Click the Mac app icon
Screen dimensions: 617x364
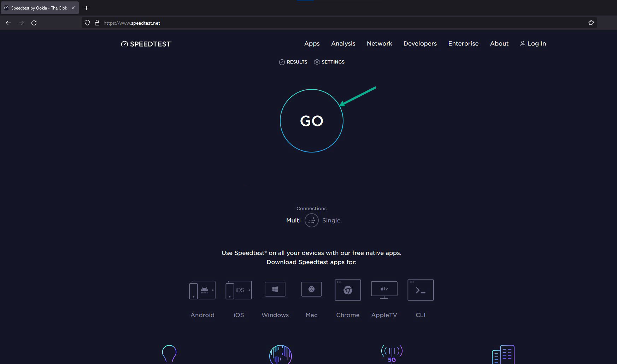311,290
